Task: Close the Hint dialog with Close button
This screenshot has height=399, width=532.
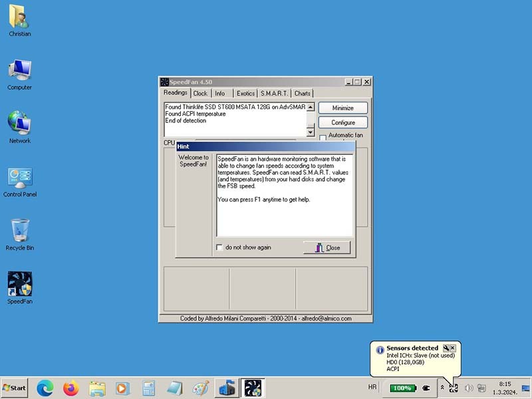Action: point(327,247)
